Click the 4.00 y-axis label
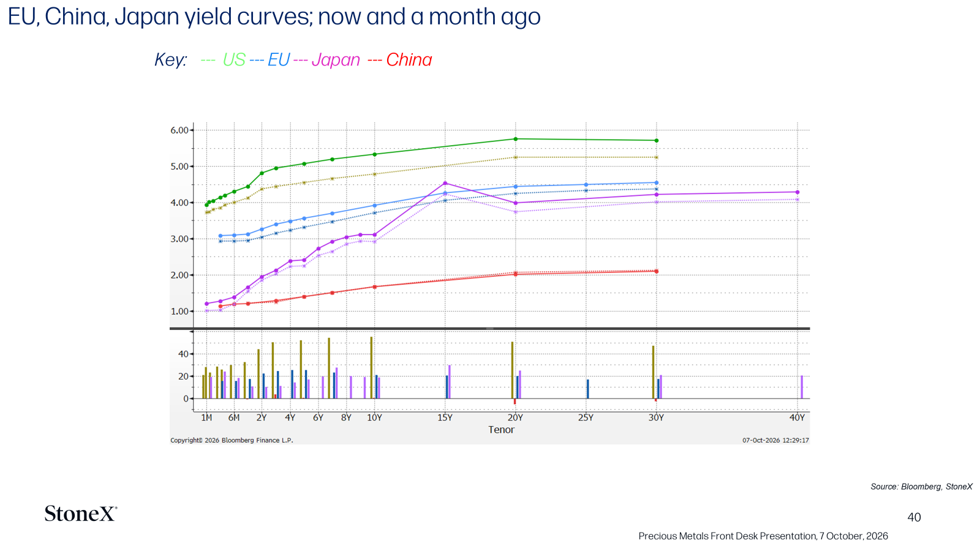 [179, 203]
